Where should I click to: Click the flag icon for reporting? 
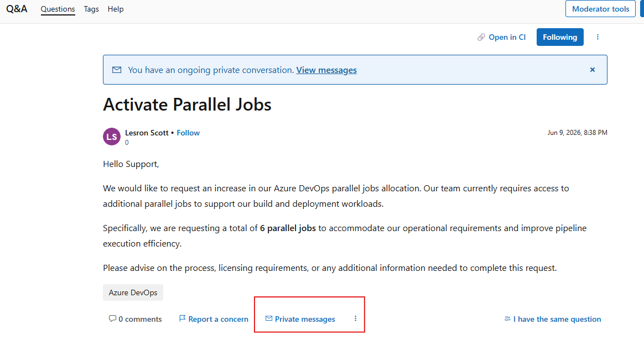183,318
